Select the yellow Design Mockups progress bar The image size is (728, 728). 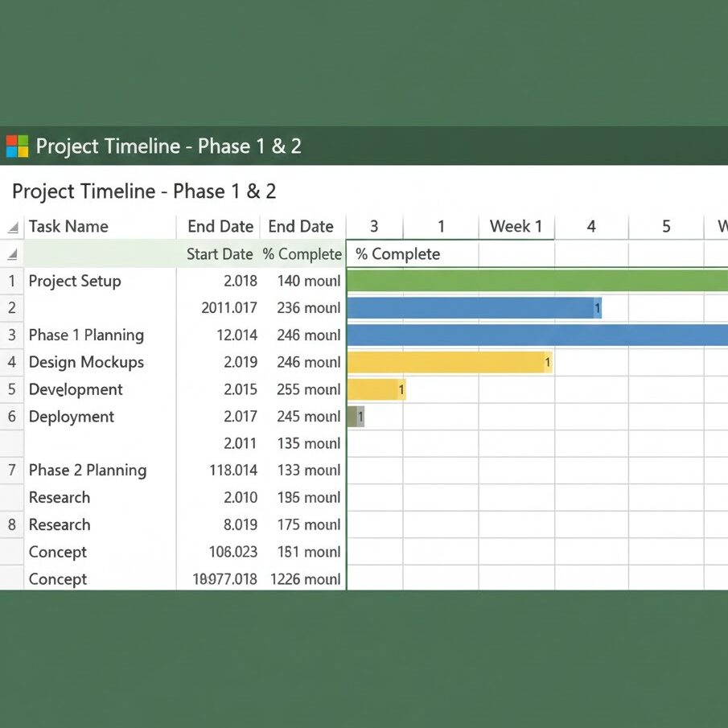tap(448, 362)
